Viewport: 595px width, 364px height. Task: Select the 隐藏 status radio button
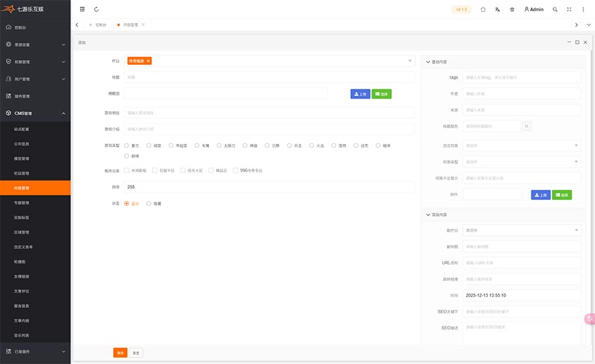(x=149, y=203)
